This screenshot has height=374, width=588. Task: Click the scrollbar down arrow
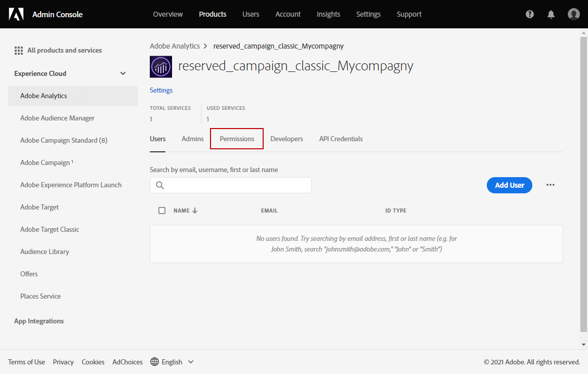583,344
